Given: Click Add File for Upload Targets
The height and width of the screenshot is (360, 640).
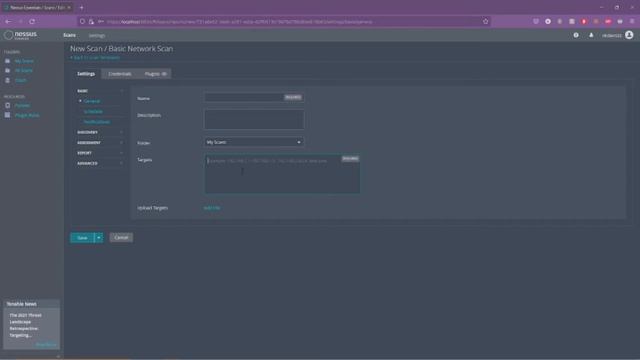Looking at the screenshot, I should coord(212,208).
